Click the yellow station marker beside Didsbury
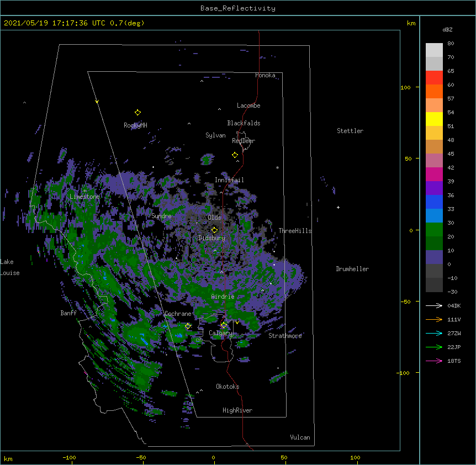Viewport: 476px width, 465px height. 214,230
